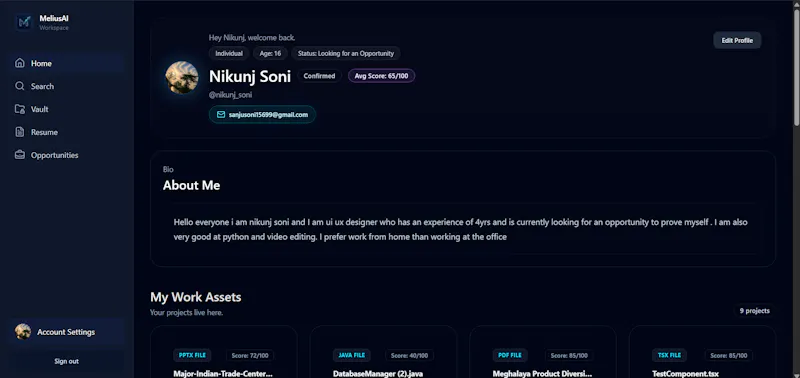Click the Status: Looking for an Opportunity tag

[x=346, y=53]
